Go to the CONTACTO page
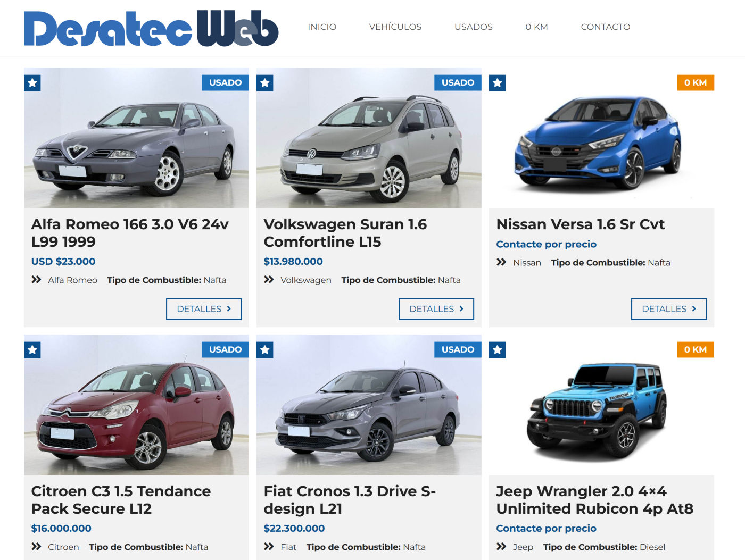Screen dimensions: 745x560 [x=606, y=27]
